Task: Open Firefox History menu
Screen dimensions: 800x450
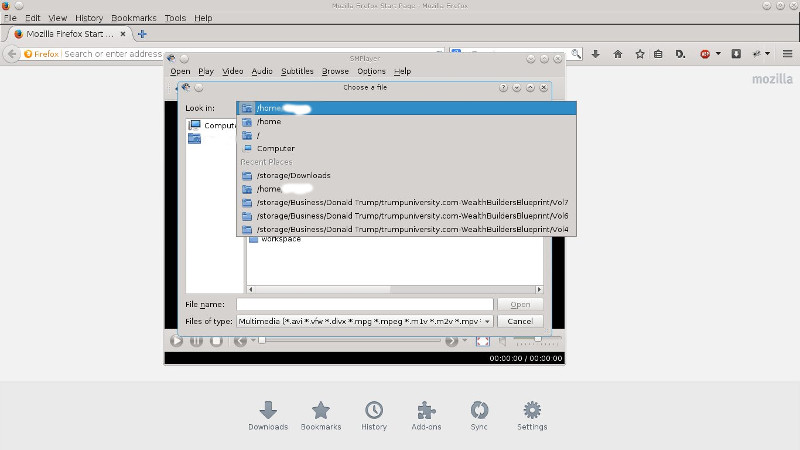Action: click(89, 18)
